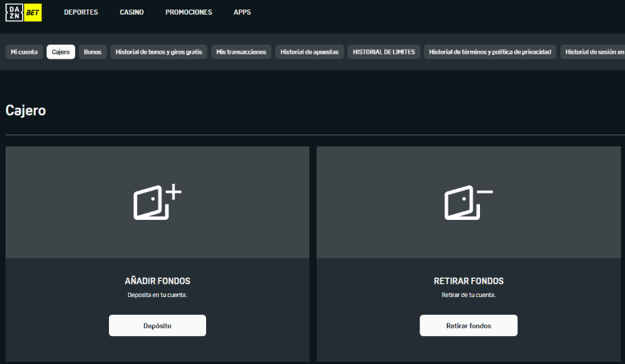The height and width of the screenshot is (364, 625).
Task: Open the DEPORTES menu
Action: [81, 13]
